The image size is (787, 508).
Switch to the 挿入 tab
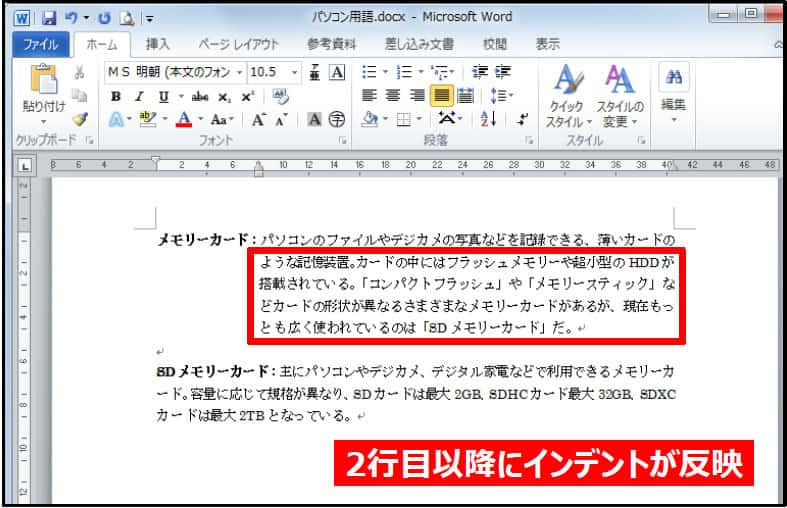158,44
